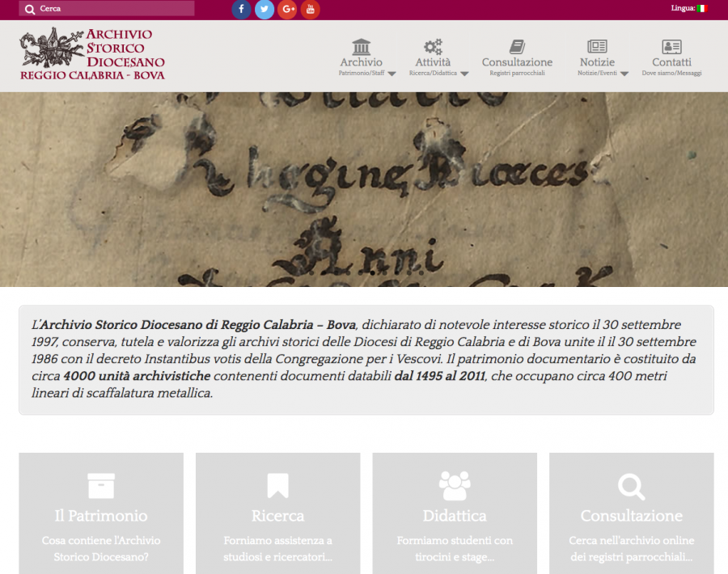The image size is (728, 574).
Task: Click the Italian flag language selector
Action: (x=701, y=8)
